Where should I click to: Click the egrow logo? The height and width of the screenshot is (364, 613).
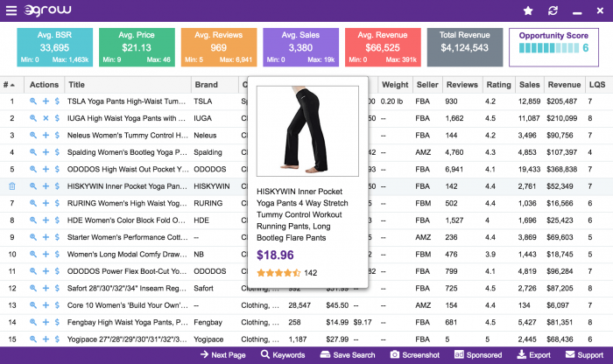[x=47, y=10]
